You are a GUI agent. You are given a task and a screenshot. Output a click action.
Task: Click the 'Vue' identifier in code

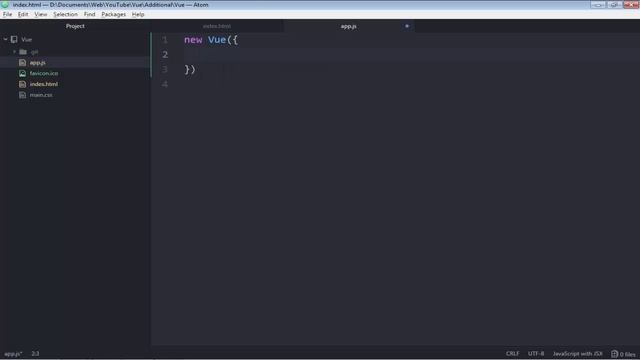coord(217,40)
